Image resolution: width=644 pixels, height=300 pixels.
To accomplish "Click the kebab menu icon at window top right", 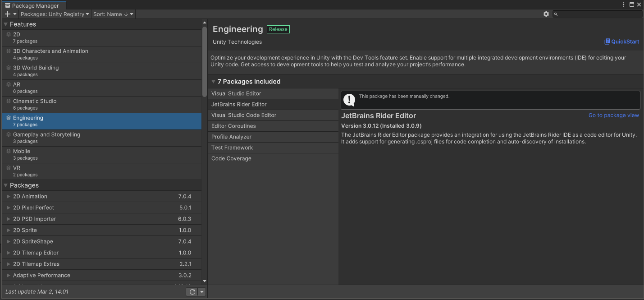I will 623,5.
